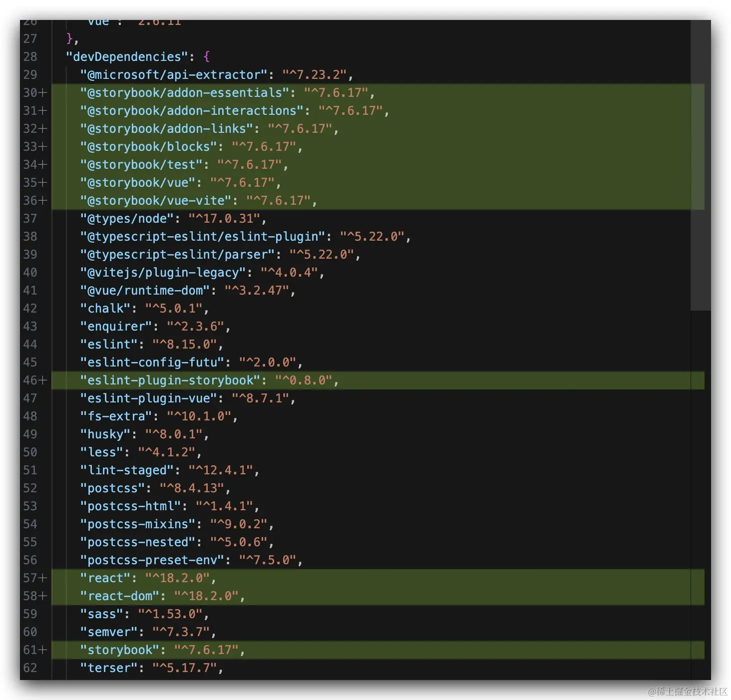Click the "eslint-plugin-vue" entry
The height and width of the screenshot is (700, 731).
point(188,398)
